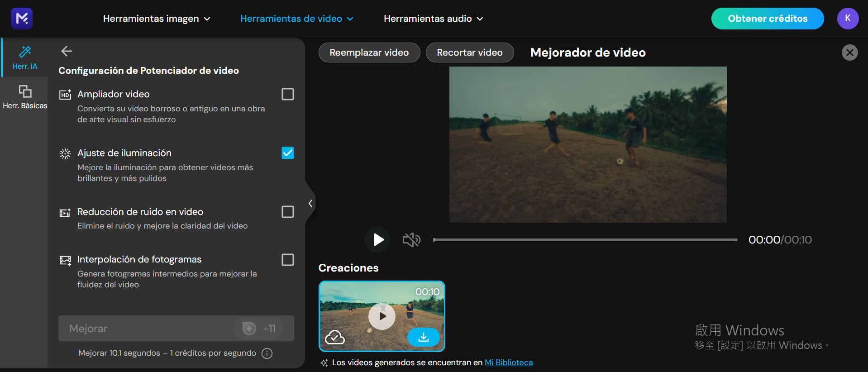Click the Configuración de Potenciador de video heading

[x=148, y=71]
